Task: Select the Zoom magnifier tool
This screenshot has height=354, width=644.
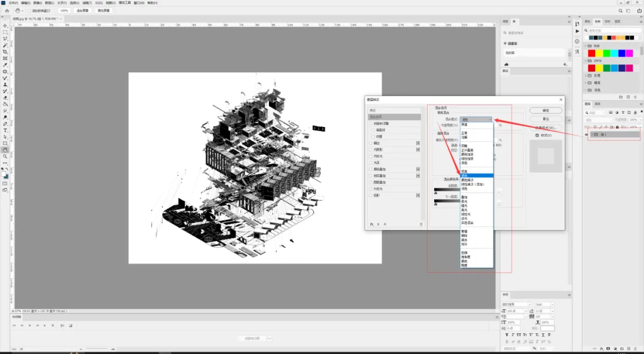Action: 5,157
